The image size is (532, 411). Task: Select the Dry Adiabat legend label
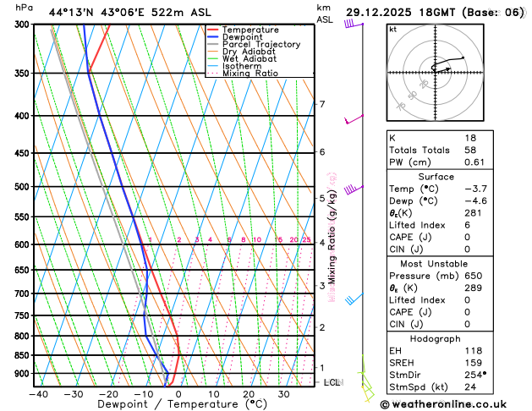pos(249,52)
